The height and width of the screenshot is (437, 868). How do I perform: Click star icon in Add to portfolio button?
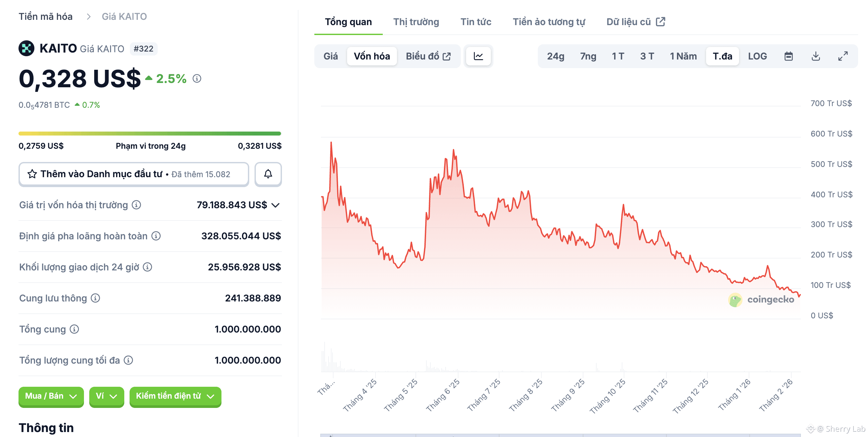click(x=32, y=174)
